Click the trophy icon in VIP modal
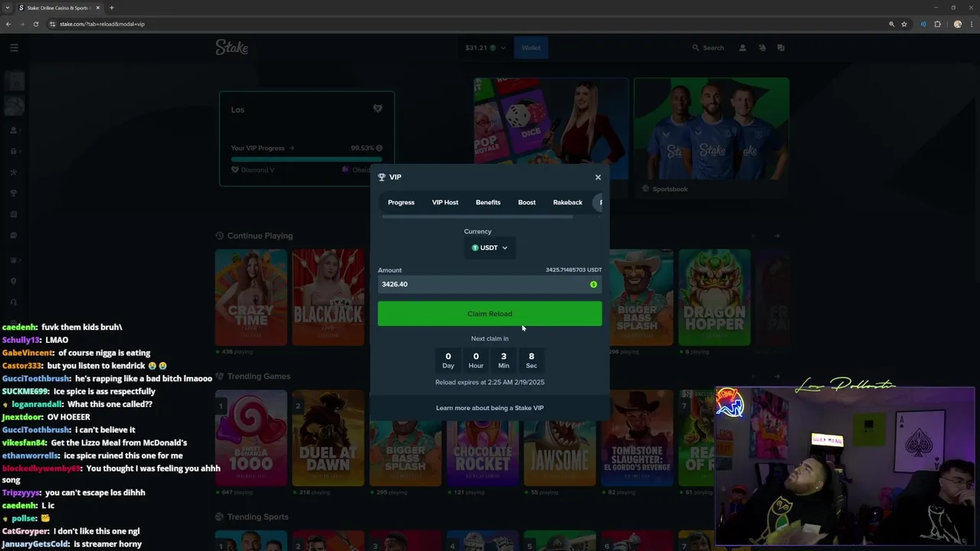980x551 pixels. (382, 177)
